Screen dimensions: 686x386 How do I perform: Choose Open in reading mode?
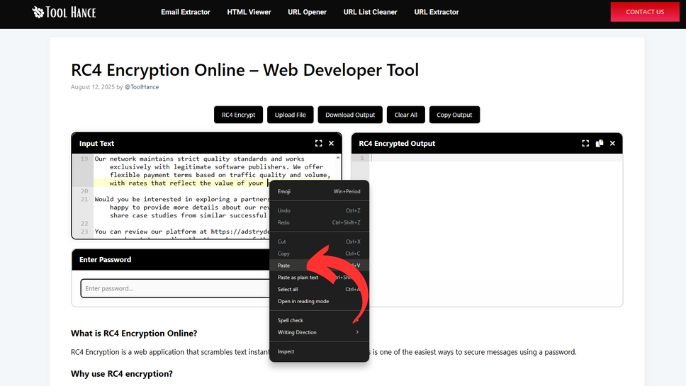tap(319, 301)
